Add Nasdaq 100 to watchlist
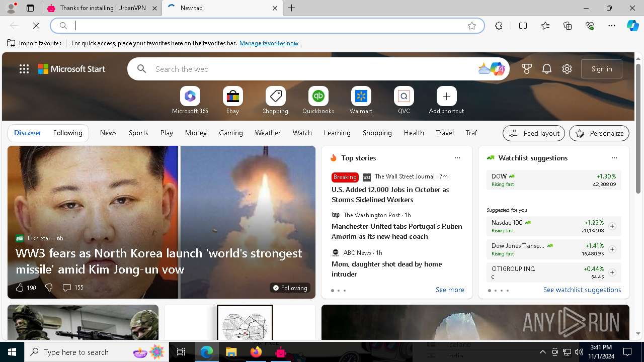This screenshot has width=644, height=362. [x=612, y=226]
